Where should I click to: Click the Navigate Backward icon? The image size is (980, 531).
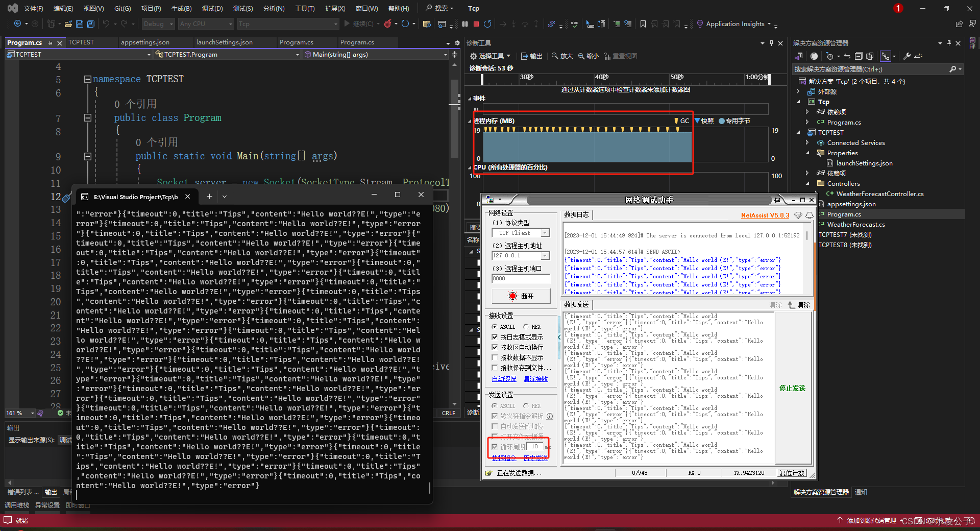(x=18, y=24)
